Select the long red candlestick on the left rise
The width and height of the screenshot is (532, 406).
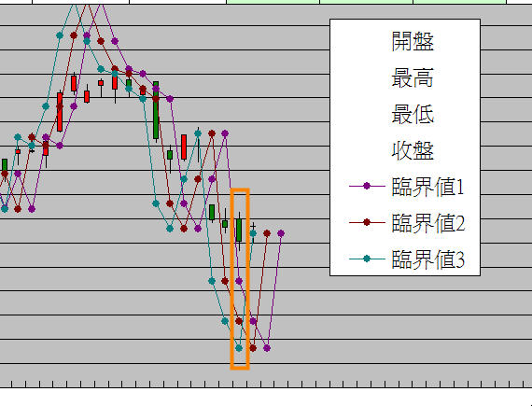(x=60, y=112)
